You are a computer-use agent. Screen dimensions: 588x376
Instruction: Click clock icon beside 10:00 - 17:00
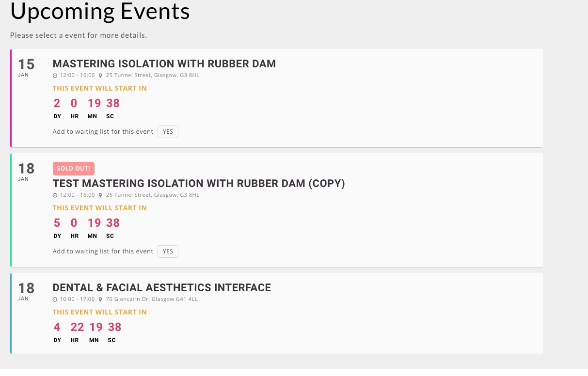point(55,299)
